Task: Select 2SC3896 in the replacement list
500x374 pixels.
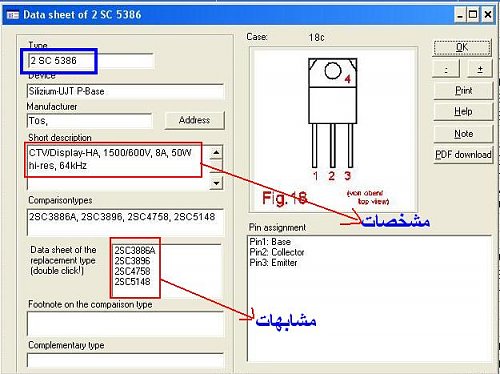Action: (132, 261)
